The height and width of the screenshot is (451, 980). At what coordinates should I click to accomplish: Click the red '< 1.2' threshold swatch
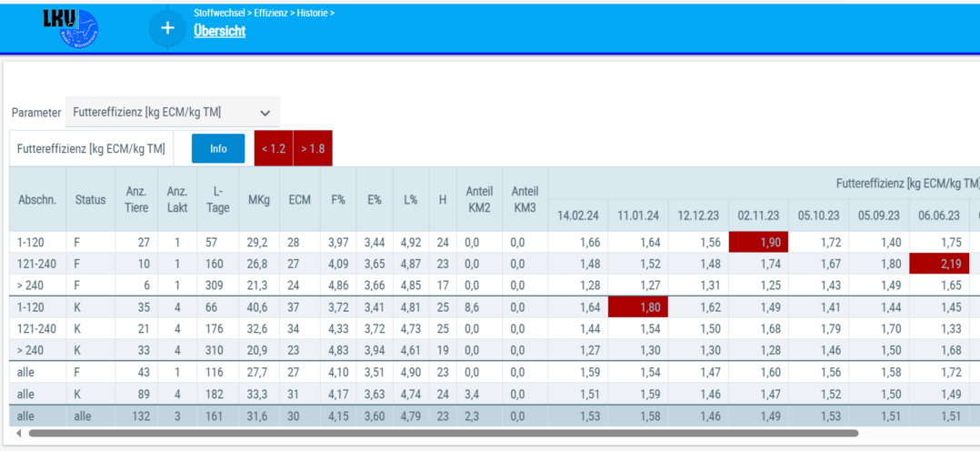coord(274,148)
